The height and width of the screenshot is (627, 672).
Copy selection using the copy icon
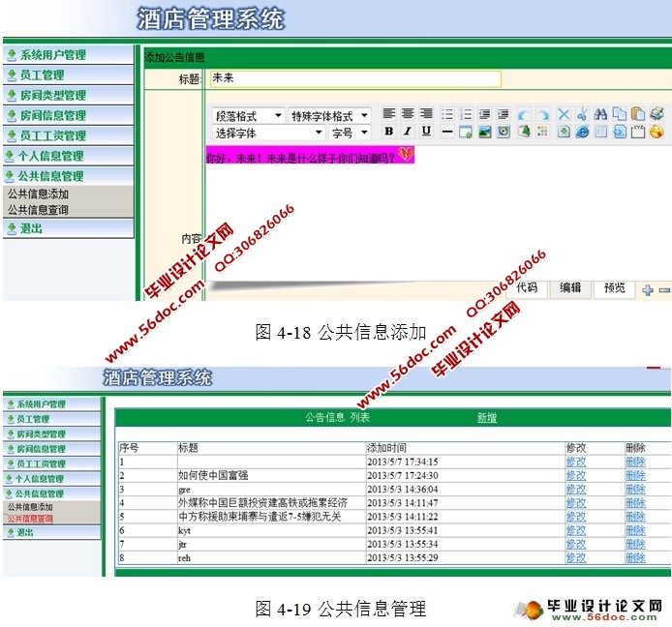point(620,114)
